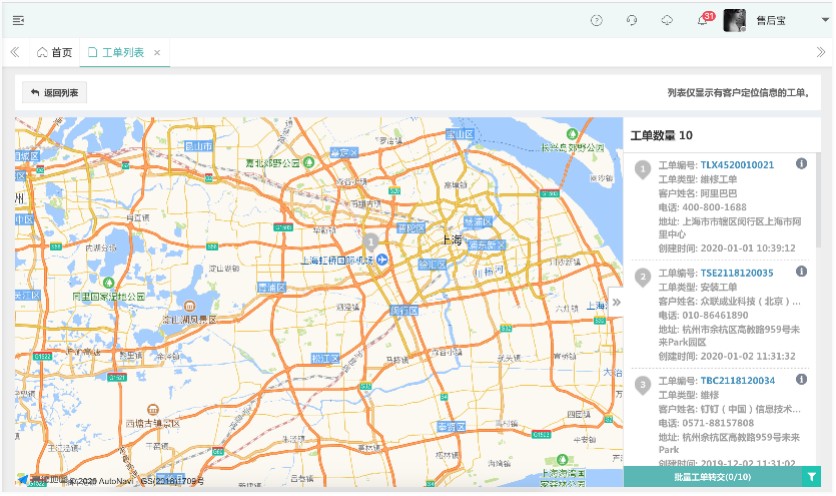Open work order TLX4520010021 link
836x496 pixels.
(x=737, y=165)
